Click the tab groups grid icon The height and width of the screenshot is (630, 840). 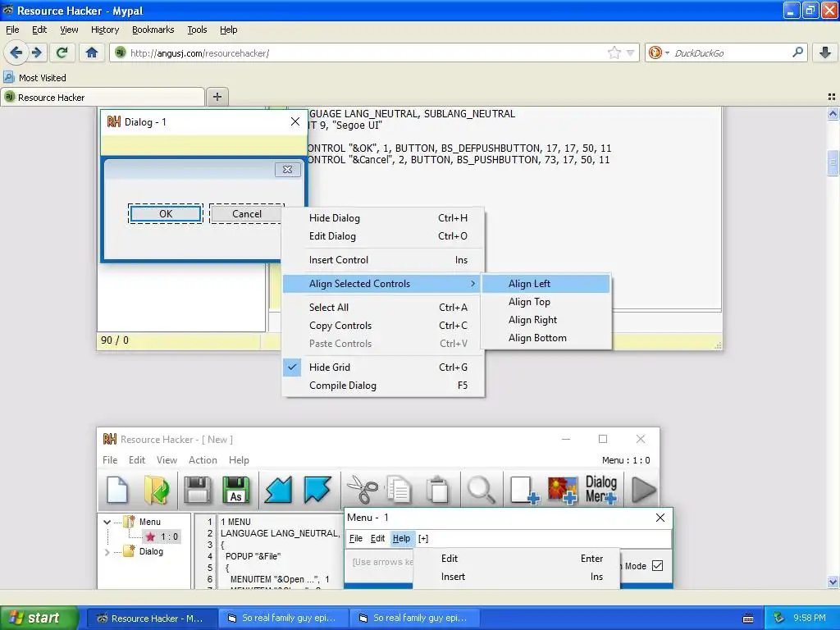(x=832, y=97)
